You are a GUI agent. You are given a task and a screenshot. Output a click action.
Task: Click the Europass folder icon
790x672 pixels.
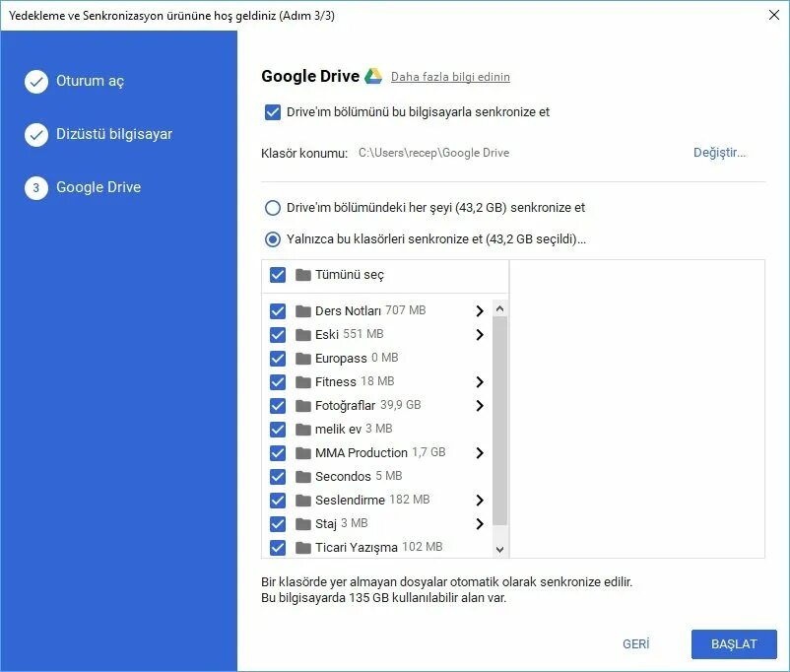pos(302,359)
